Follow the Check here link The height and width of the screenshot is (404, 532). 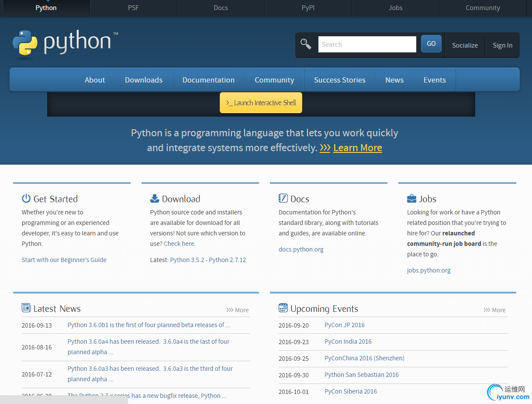tap(179, 244)
